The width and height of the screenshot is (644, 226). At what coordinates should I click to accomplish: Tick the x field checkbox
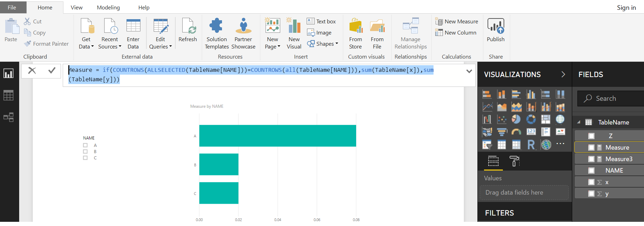[x=591, y=182]
